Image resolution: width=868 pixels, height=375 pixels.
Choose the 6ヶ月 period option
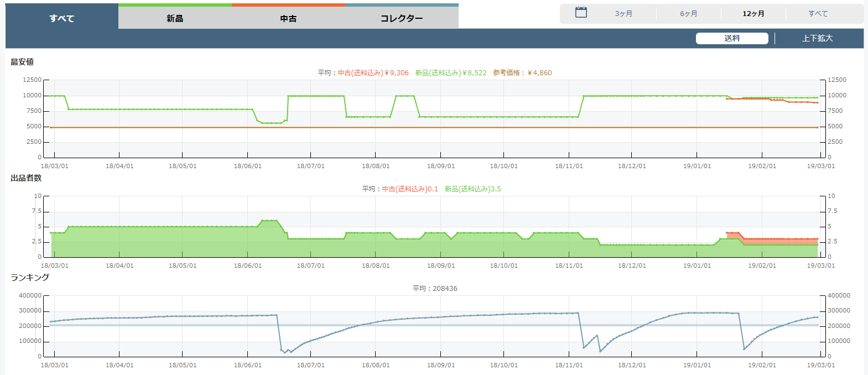pos(689,14)
